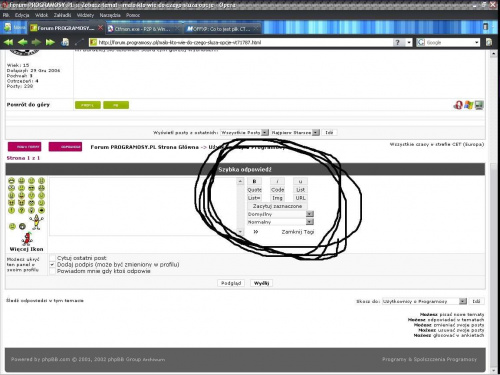This screenshot has width=500, height=375.
Task: Insert the Img tag button
Action: tap(277, 198)
